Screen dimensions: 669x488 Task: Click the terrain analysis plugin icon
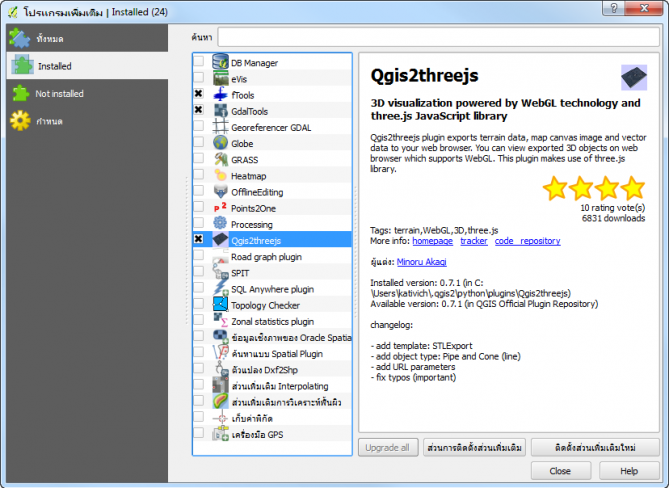pyautogui.click(x=220, y=402)
